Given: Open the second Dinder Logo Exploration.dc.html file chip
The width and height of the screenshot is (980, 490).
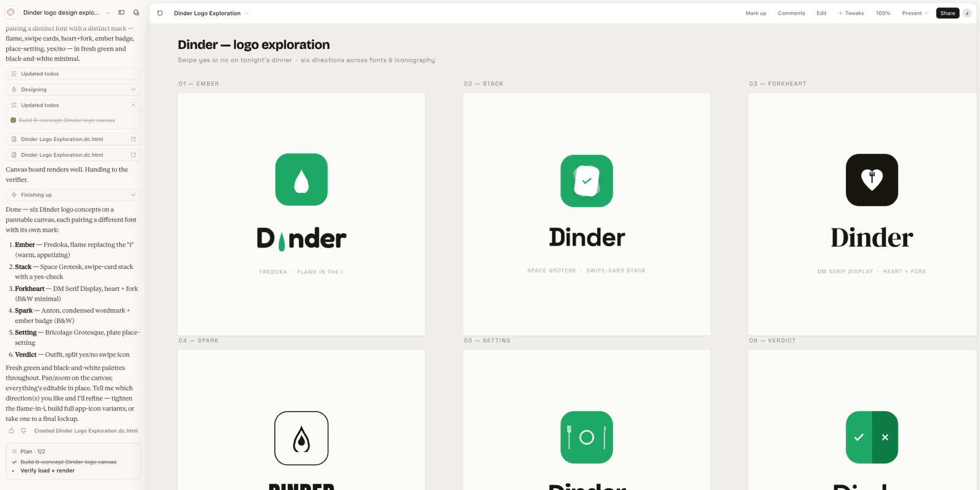Looking at the screenshot, I should pos(73,155).
